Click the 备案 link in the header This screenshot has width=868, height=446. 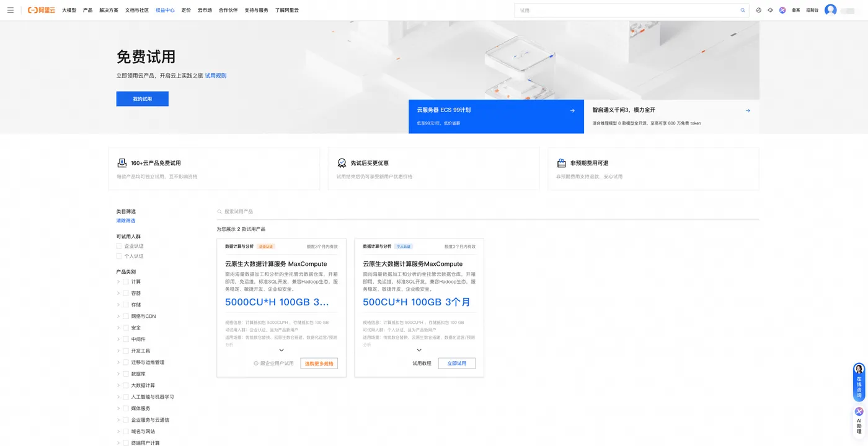(796, 11)
